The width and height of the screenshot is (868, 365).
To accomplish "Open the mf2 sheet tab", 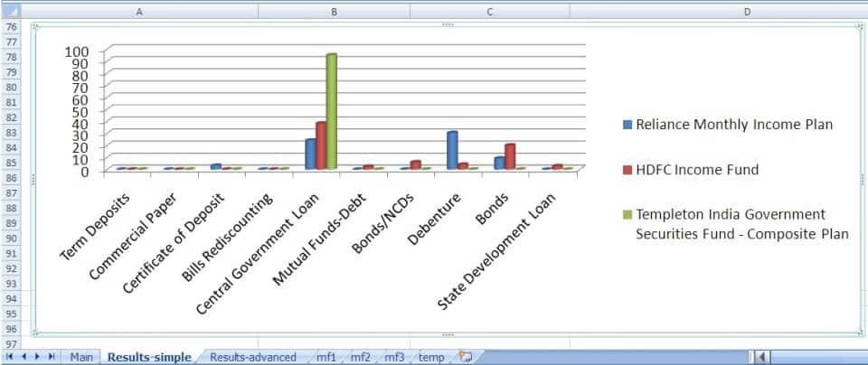I will tap(360, 357).
